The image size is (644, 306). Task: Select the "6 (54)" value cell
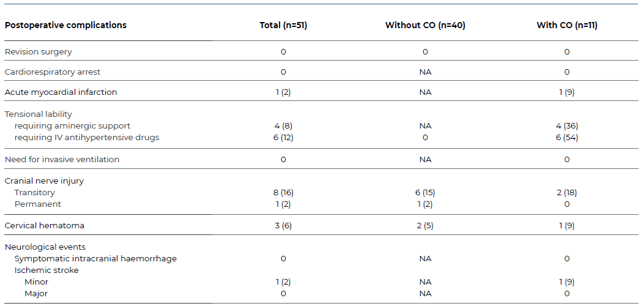(566, 138)
